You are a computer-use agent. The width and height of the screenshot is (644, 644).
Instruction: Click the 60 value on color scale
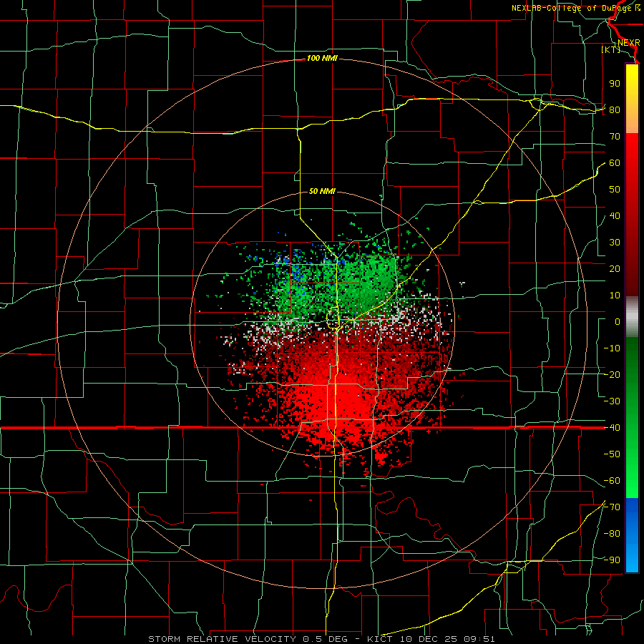[x=615, y=163]
